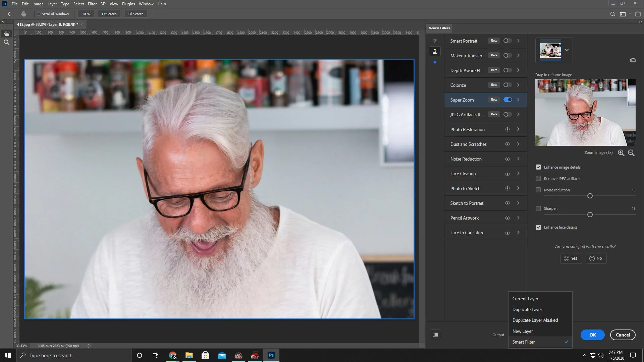Open Chrome from the taskbar
Image resolution: width=644 pixels, height=362 pixels.
click(173, 355)
